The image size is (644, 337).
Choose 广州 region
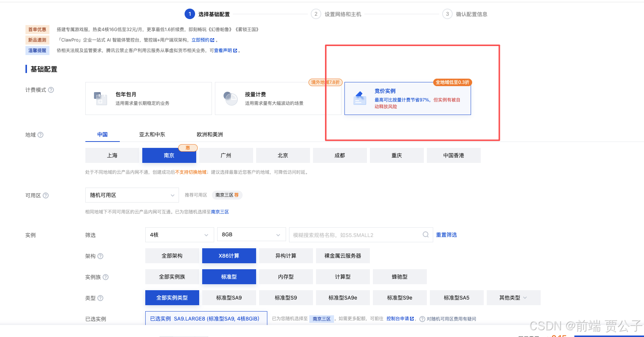tap(226, 155)
